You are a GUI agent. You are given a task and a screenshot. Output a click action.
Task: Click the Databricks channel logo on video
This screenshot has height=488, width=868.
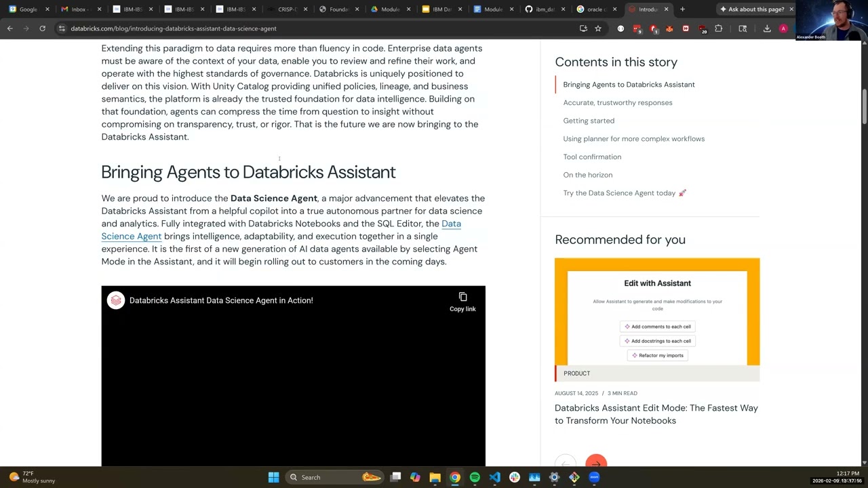(116, 300)
